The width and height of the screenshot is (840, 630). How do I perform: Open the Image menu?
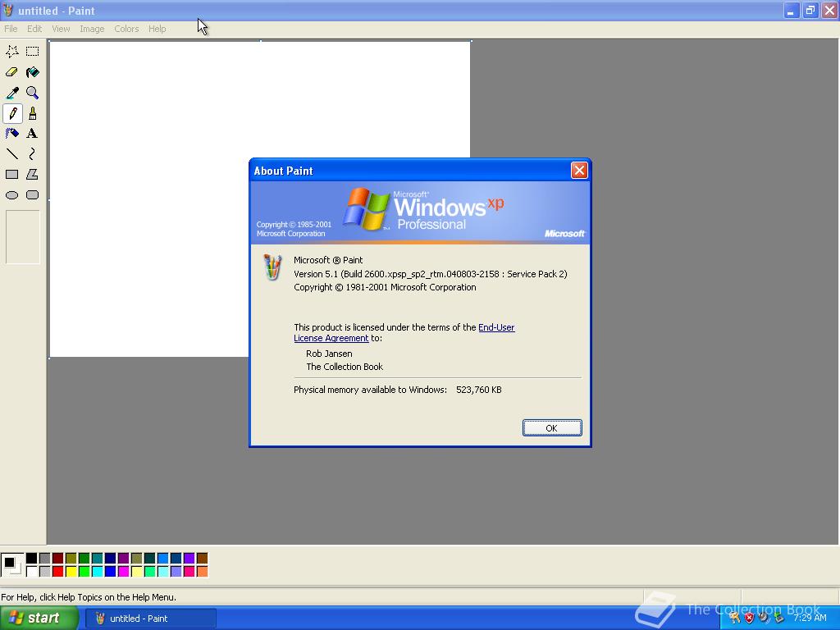92,29
